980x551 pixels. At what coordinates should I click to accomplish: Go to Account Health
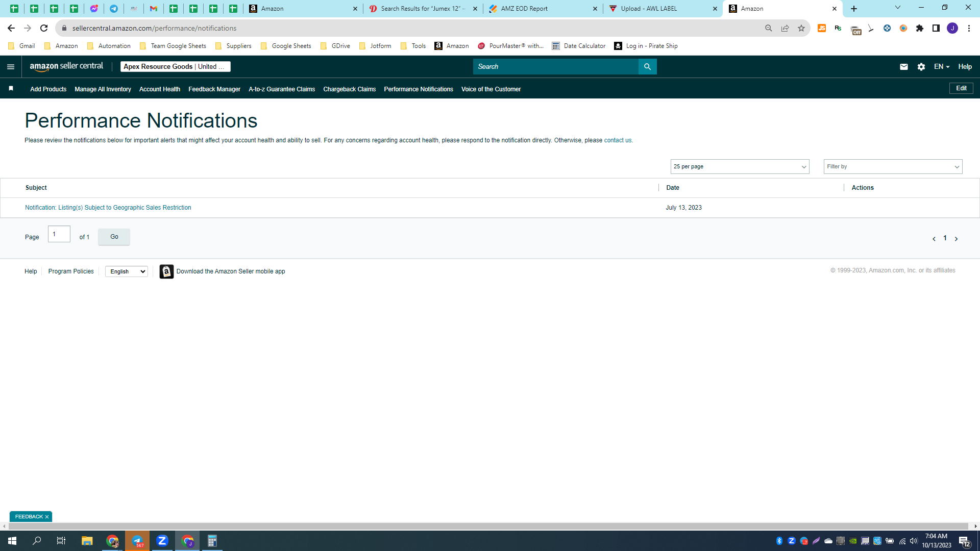pos(160,89)
